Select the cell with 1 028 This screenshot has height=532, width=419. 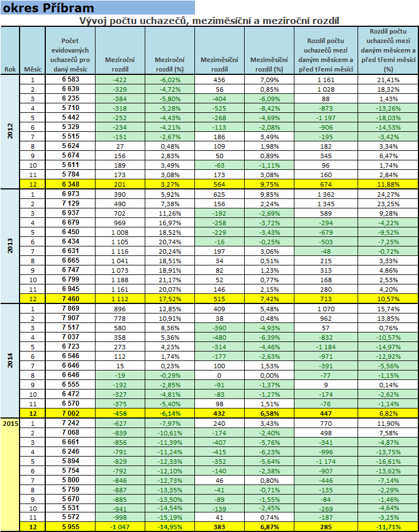pyautogui.click(x=326, y=89)
